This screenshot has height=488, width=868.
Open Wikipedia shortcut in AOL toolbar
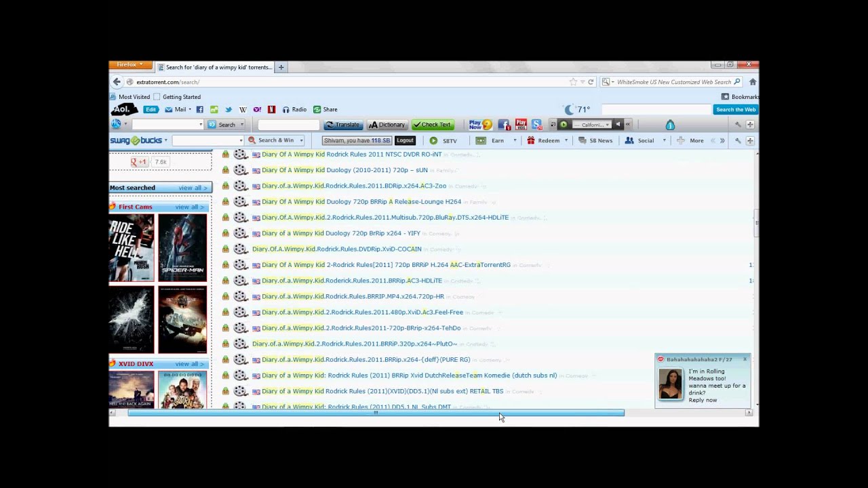point(243,109)
